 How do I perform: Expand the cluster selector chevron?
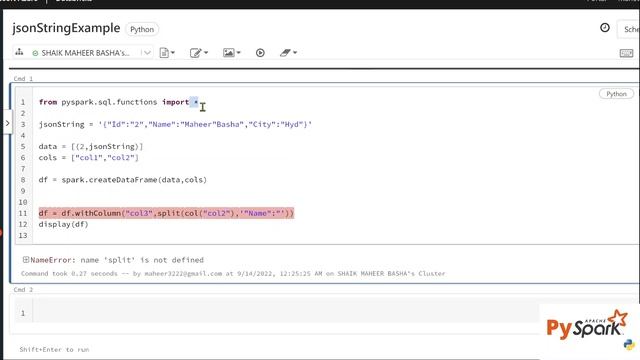pos(147,53)
